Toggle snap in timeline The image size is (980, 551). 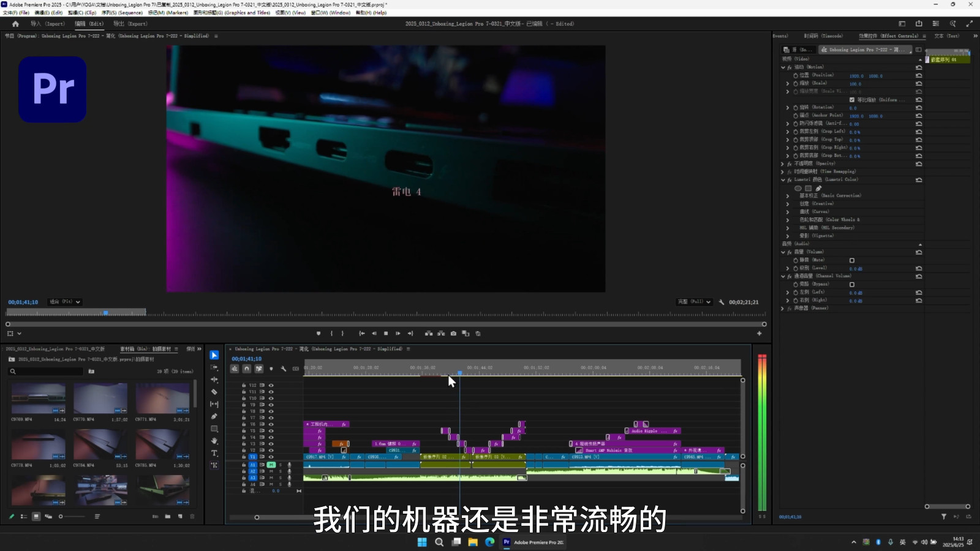point(246,369)
